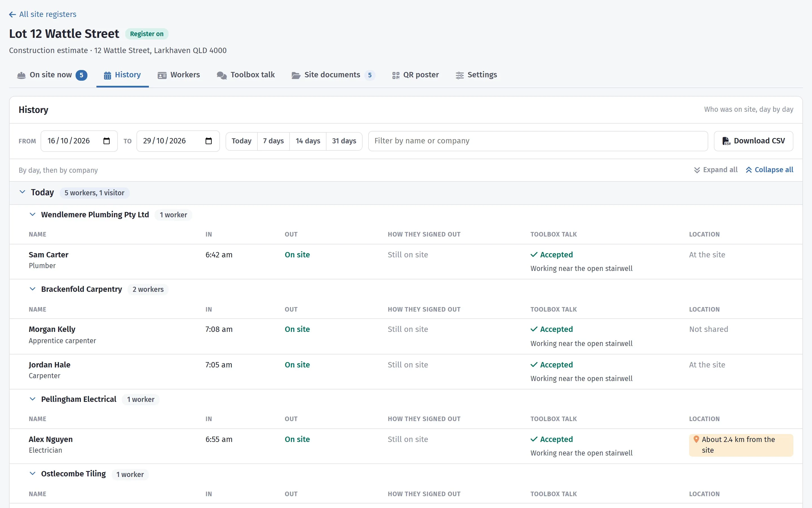The height and width of the screenshot is (508, 812).
Task: Select the 31 days range preset
Action: click(344, 141)
